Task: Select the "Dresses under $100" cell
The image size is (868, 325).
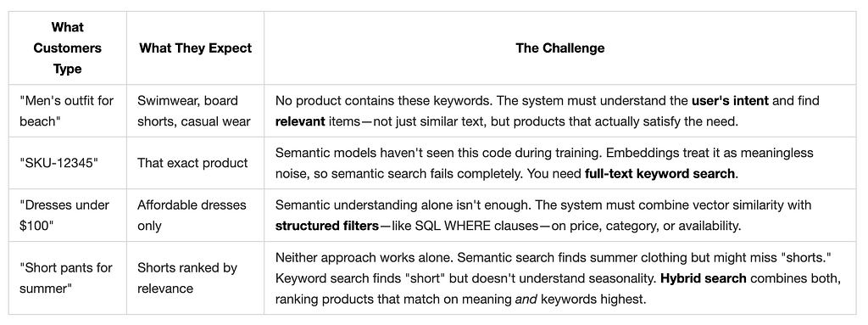Action: point(68,216)
